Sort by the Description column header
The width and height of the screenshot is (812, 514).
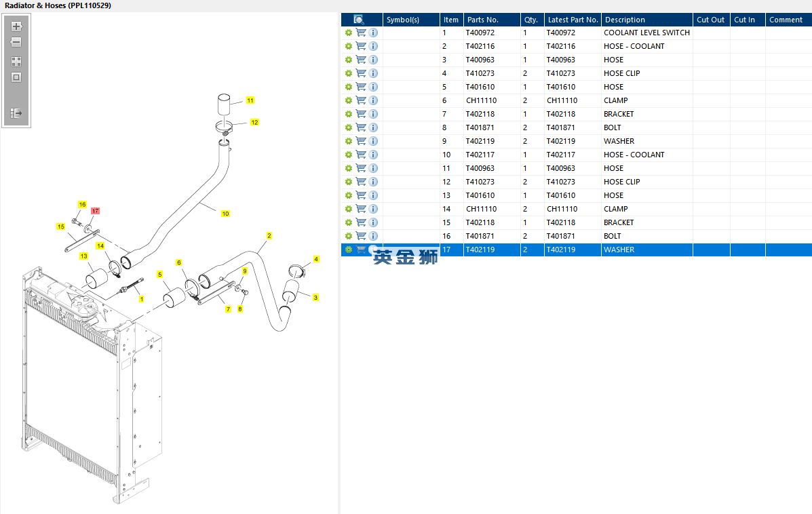(646, 20)
